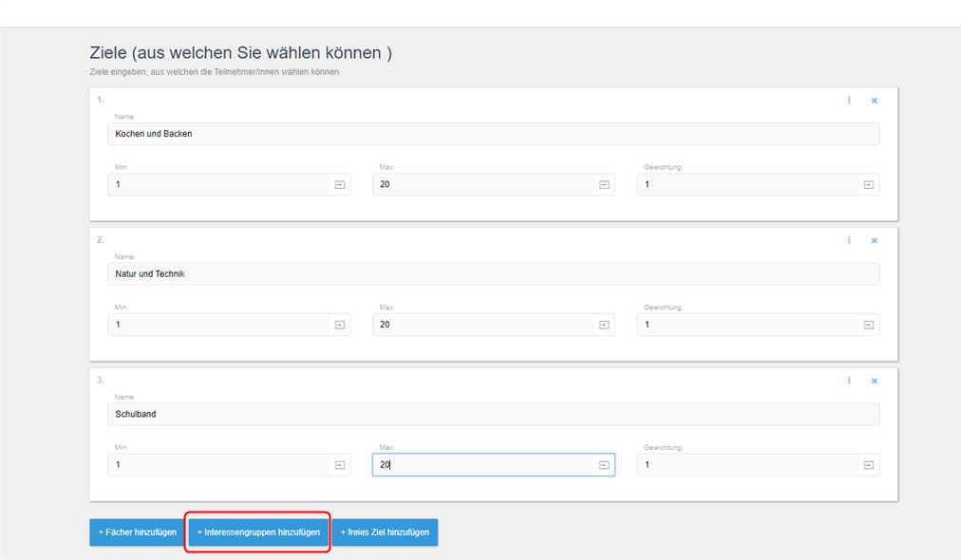This screenshot has height=560, width=961.
Task: Click the heading 'Ziele (aus welchen Sie wählen können )'
Action: coord(241,53)
